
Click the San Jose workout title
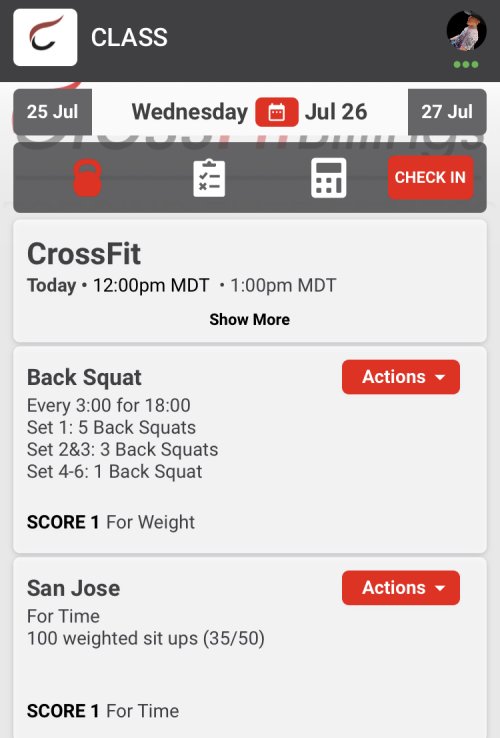click(73, 588)
